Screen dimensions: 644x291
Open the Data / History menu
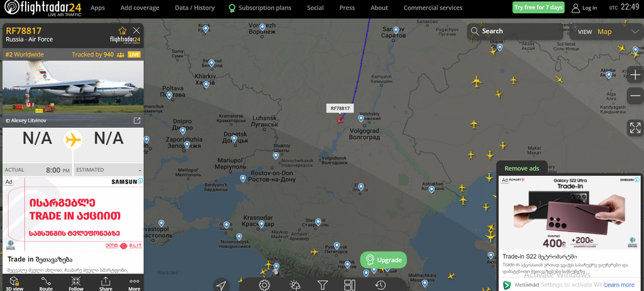[195, 8]
